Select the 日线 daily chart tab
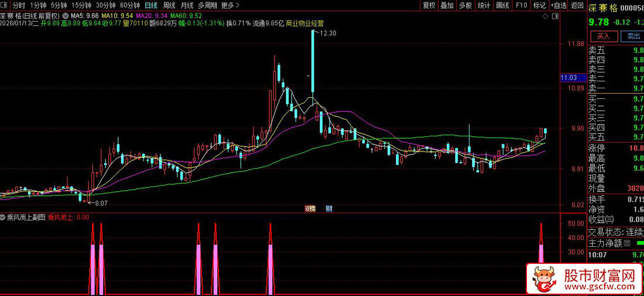The image size is (644, 296). pyautogui.click(x=151, y=5)
